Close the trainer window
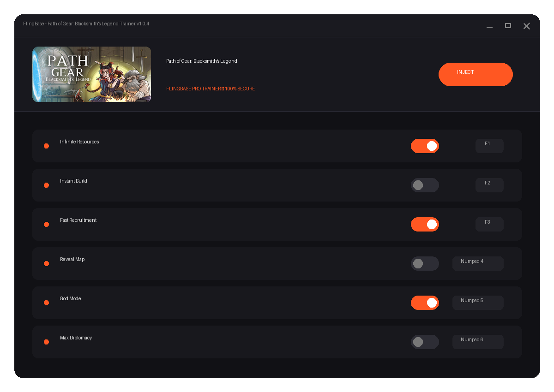The width and height of the screenshot is (554, 392). [526, 26]
